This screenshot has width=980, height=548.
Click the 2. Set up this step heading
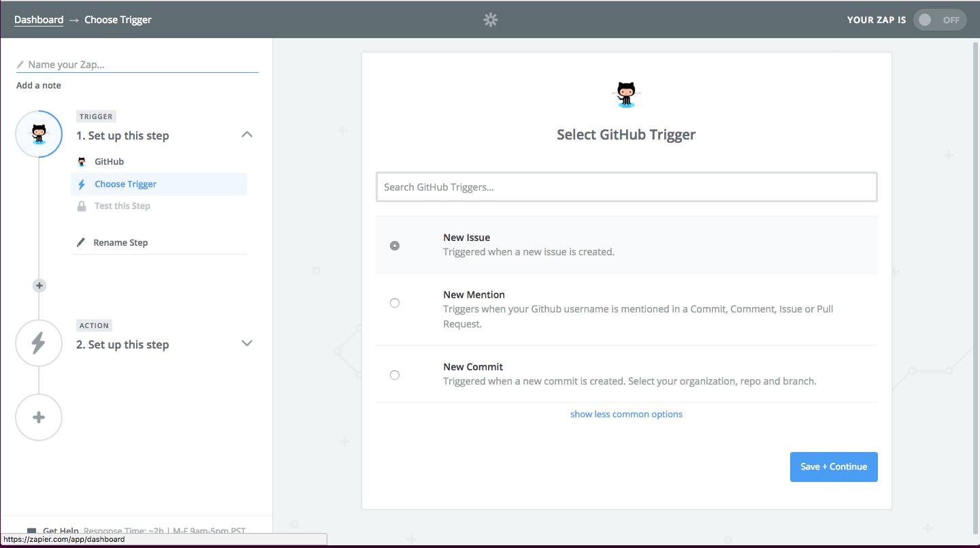122,344
